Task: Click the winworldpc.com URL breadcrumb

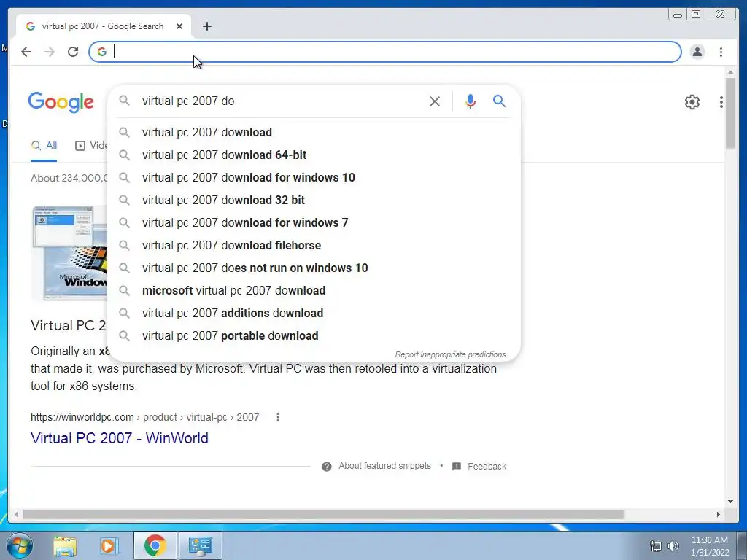Action: 145,417
